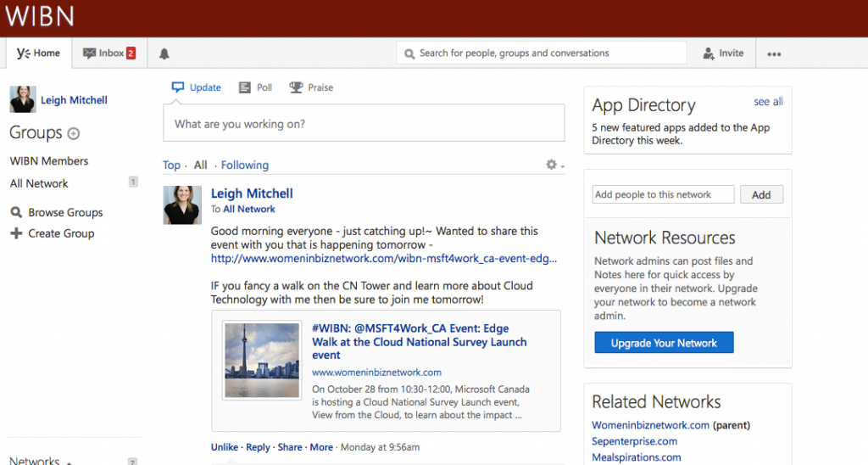
Task: Open Leigh Mitchell sidebar profile link
Action: tap(75, 100)
